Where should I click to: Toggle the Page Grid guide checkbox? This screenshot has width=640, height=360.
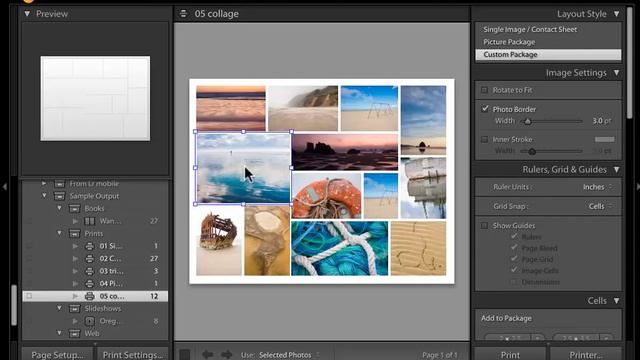514,259
